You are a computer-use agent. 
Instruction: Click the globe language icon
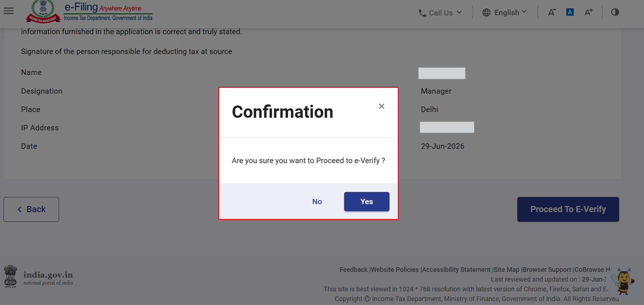[486, 13]
